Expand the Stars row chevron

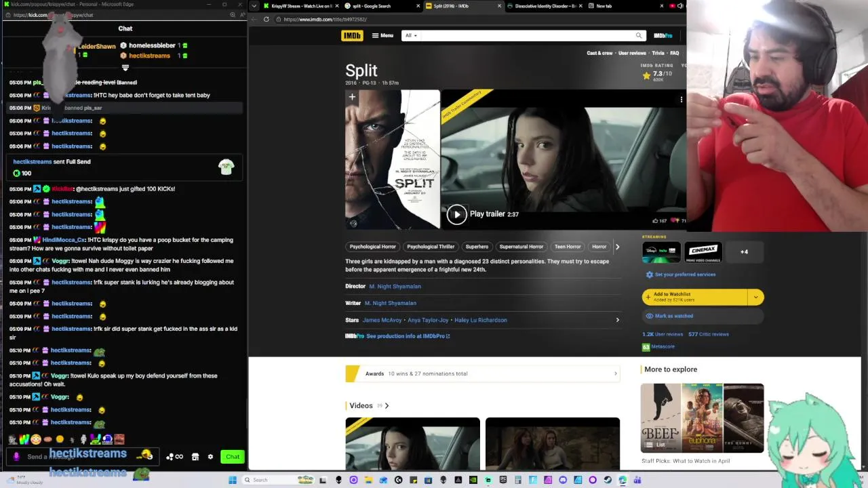point(617,320)
